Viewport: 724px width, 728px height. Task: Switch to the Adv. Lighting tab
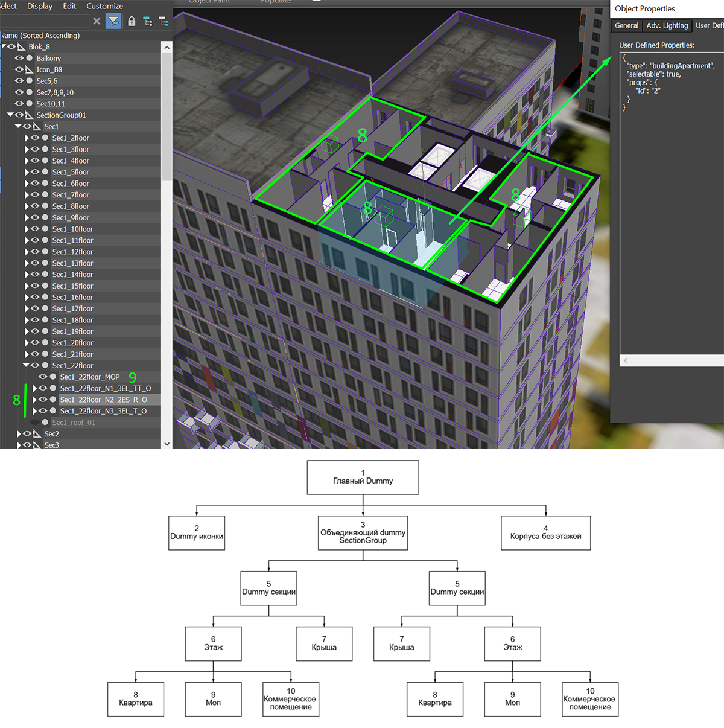[x=667, y=25]
